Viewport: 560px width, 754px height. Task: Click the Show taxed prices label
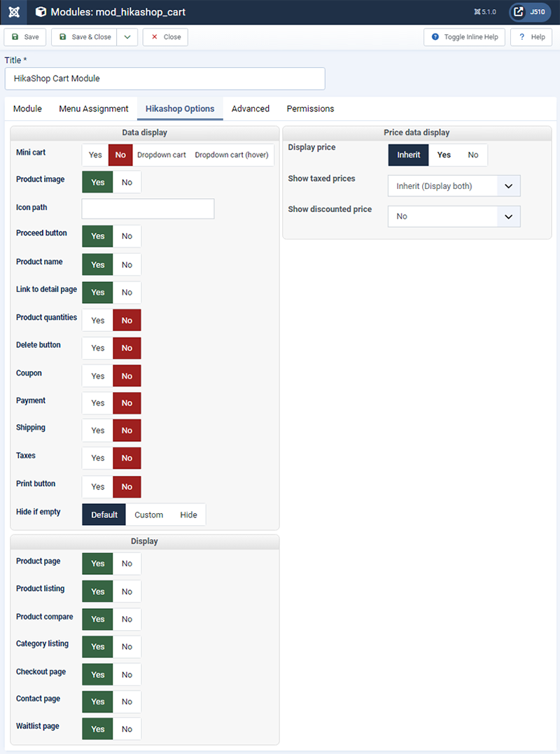tap(321, 179)
